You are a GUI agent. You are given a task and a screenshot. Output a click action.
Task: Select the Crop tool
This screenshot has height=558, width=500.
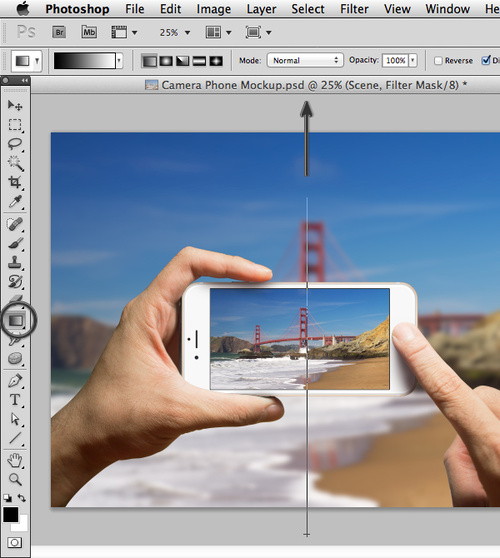tap(15, 182)
